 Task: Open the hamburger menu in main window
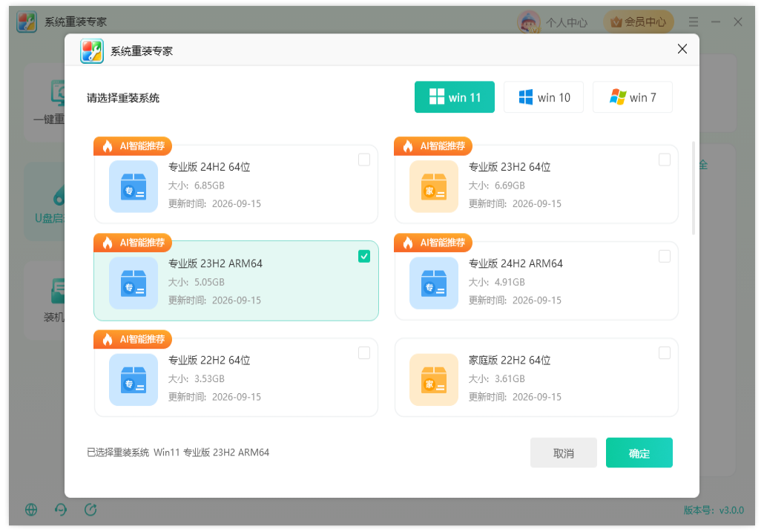(x=693, y=22)
